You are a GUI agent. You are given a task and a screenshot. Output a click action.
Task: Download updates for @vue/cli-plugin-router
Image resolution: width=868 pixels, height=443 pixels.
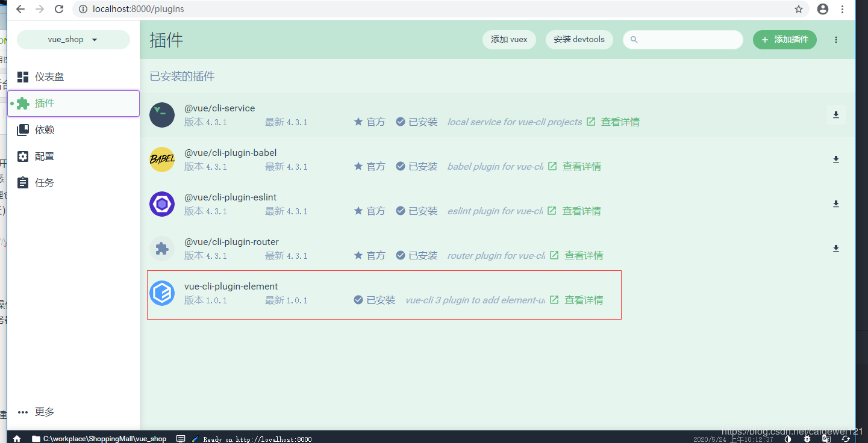tap(835, 248)
